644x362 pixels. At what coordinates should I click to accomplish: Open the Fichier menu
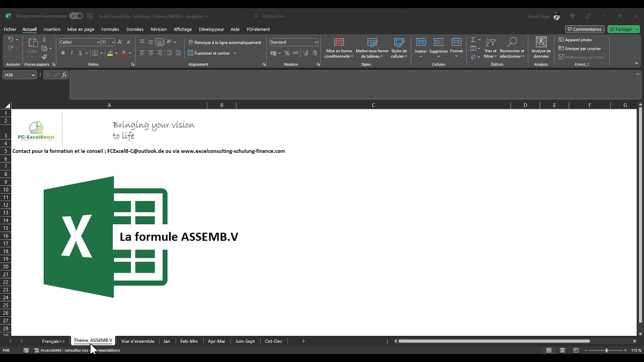10,29
